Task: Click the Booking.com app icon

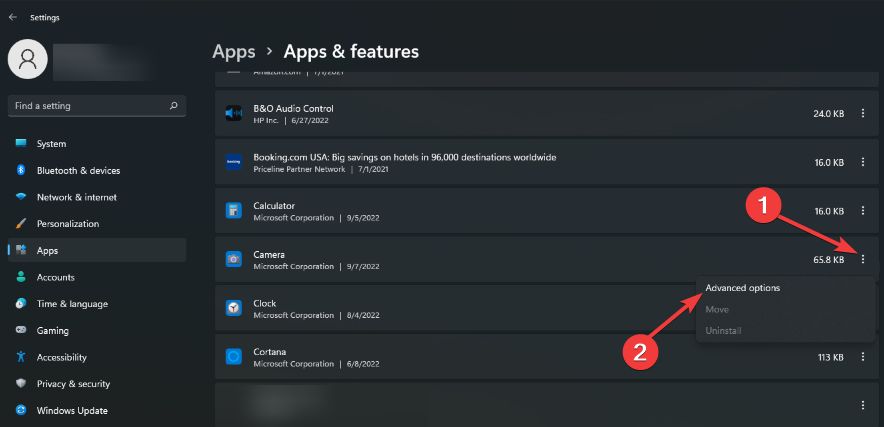Action: point(233,162)
